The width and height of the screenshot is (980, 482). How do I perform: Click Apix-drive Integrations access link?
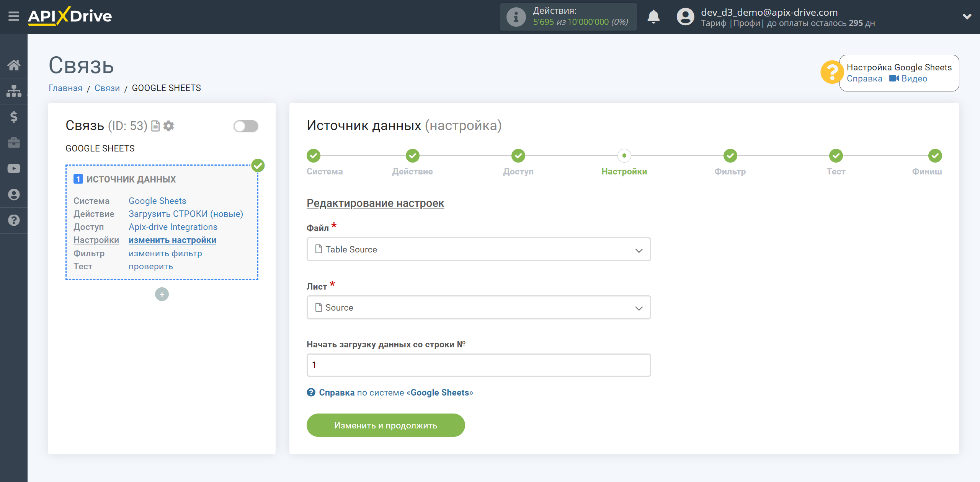pyautogui.click(x=173, y=227)
